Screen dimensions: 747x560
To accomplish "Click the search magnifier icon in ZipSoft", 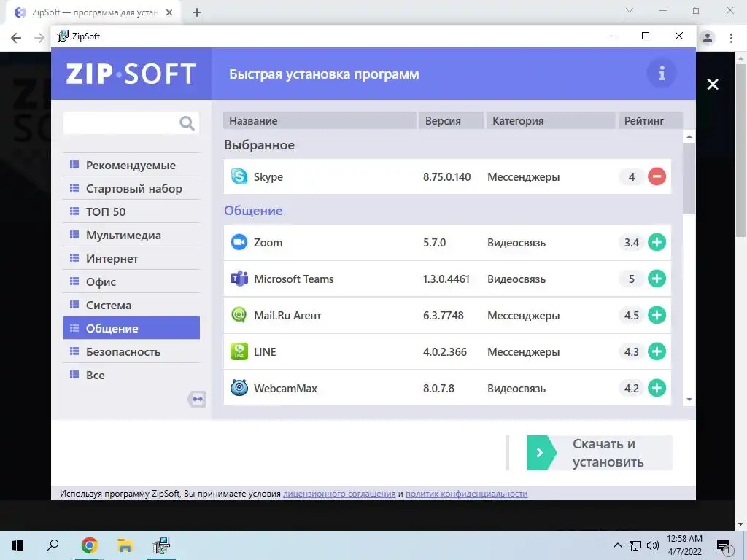I will coord(187,123).
